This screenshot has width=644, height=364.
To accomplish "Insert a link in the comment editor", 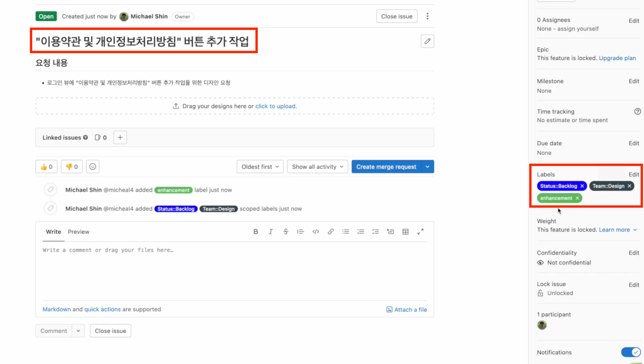I will 330,231.
